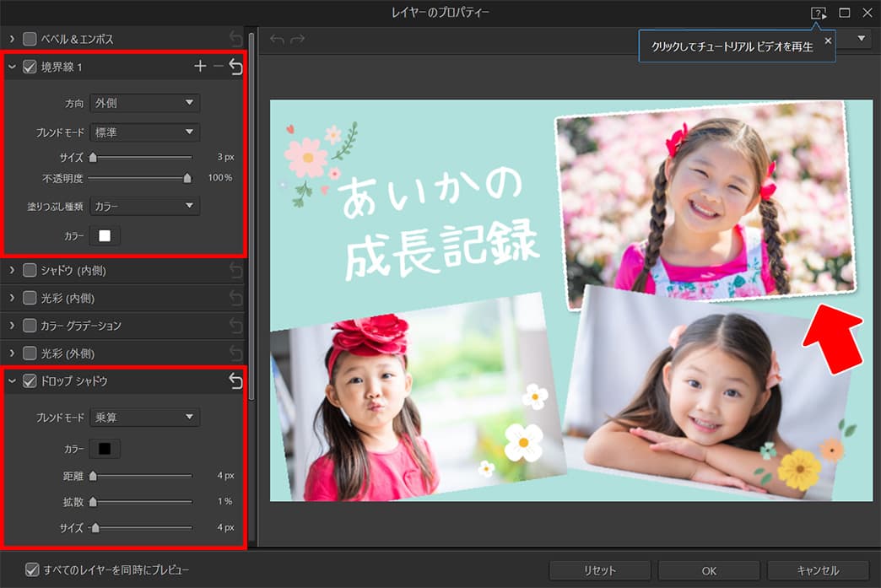Remove the border using the − icon

(219, 67)
